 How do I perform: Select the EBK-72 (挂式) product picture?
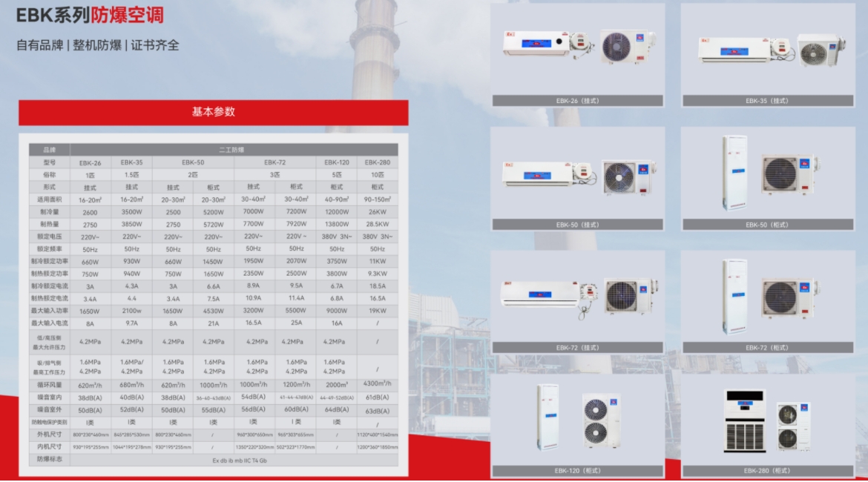[577, 295]
